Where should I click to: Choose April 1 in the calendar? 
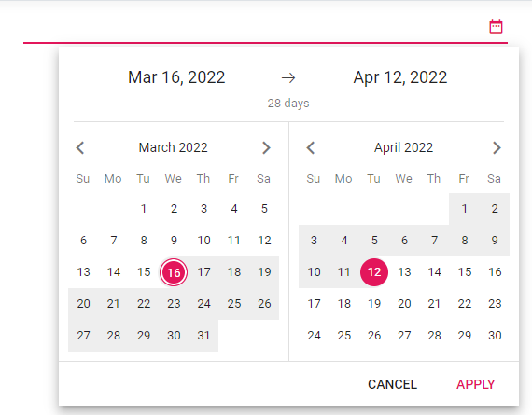coord(465,209)
